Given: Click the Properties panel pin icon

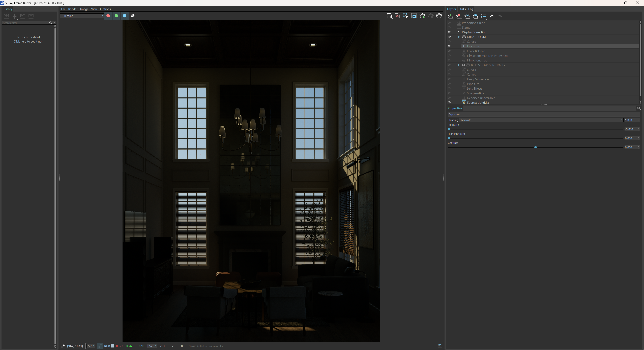Looking at the screenshot, I should [x=639, y=108].
